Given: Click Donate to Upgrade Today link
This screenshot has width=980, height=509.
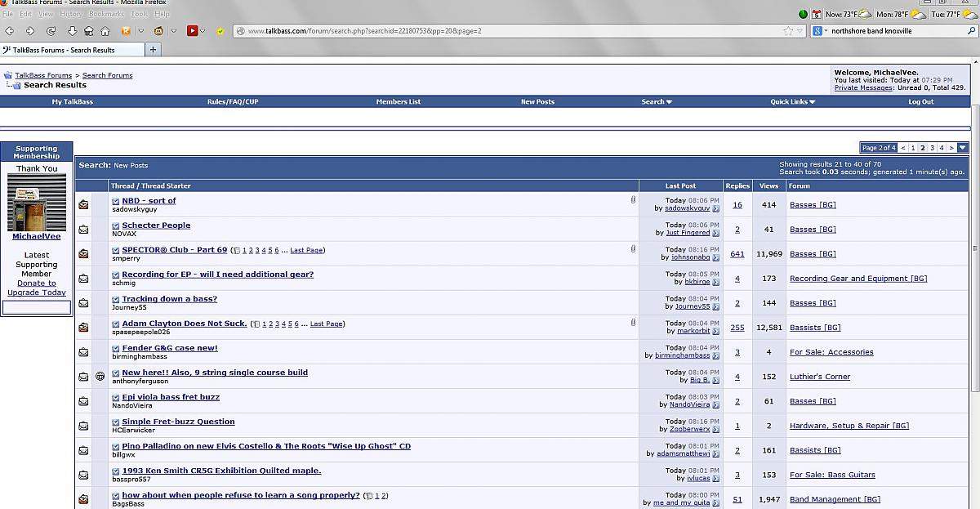Looking at the screenshot, I should click(37, 288).
